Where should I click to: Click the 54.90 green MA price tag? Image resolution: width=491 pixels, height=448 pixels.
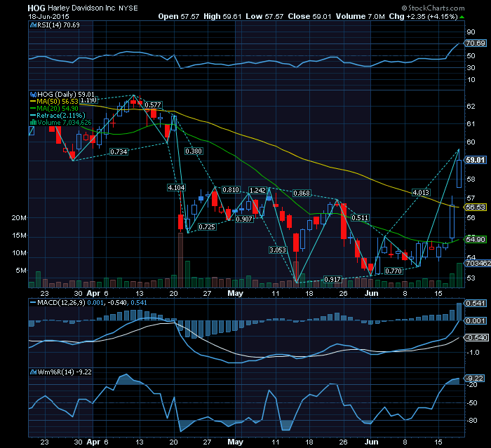[x=476, y=240]
